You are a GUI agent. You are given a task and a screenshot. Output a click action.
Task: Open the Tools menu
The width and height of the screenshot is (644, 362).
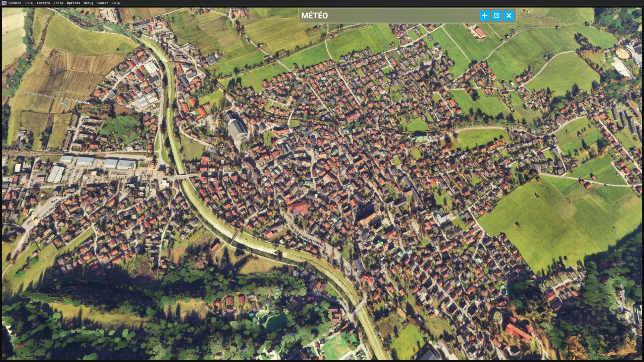coord(58,3)
